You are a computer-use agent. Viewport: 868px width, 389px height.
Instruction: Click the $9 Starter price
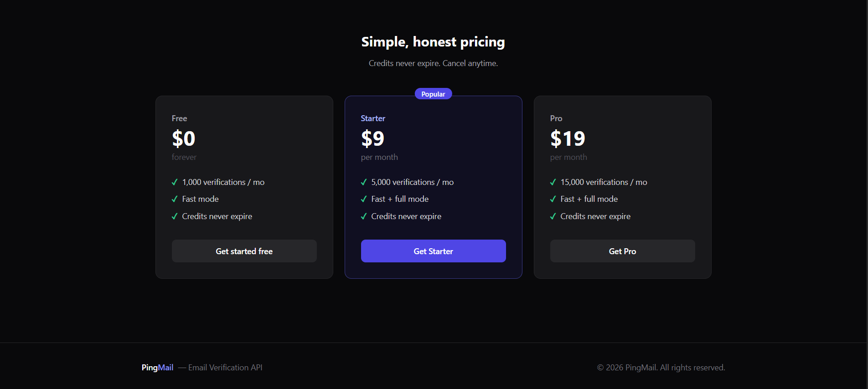point(372,138)
